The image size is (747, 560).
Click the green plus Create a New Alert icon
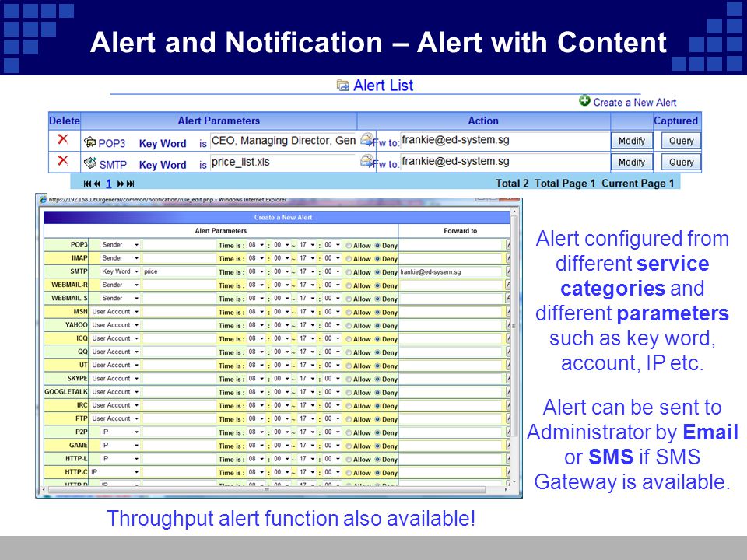click(584, 100)
